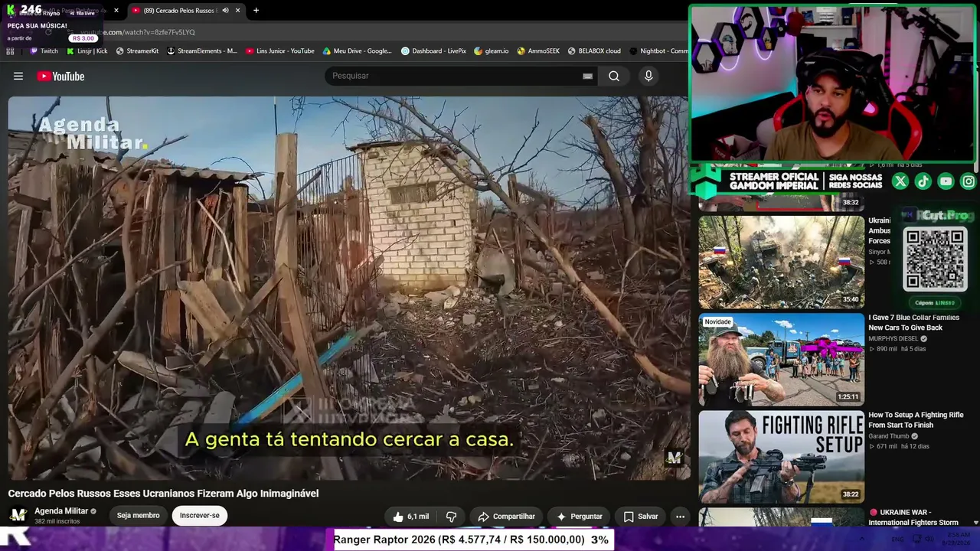The height and width of the screenshot is (551, 980).
Task: Open the gleam.io bookmark
Action: (x=491, y=51)
